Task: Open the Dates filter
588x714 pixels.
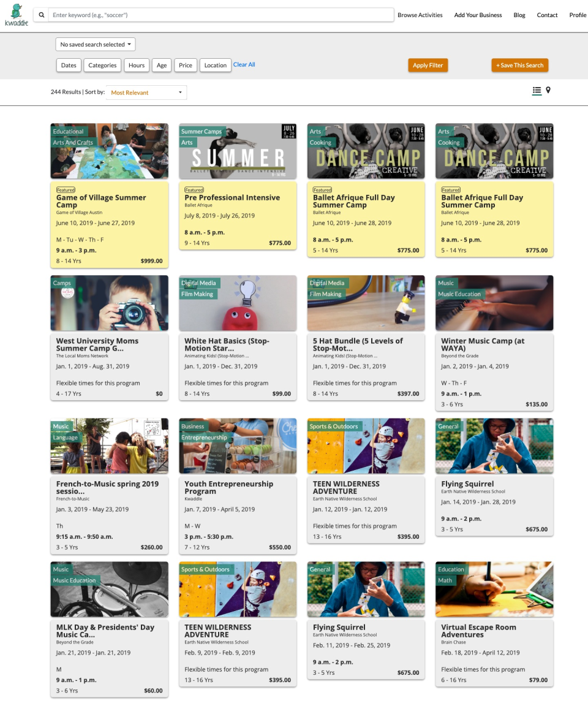Action: (68, 65)
